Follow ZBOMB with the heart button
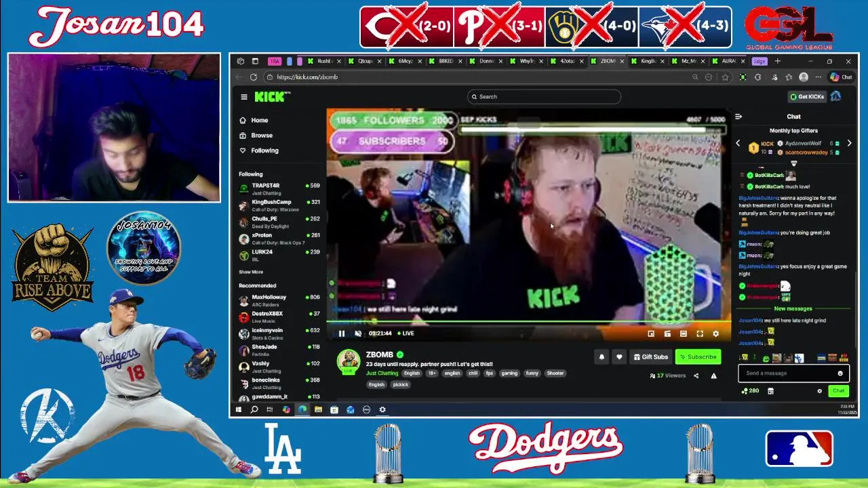Screen dimensions: 868x488 [619, 357]
